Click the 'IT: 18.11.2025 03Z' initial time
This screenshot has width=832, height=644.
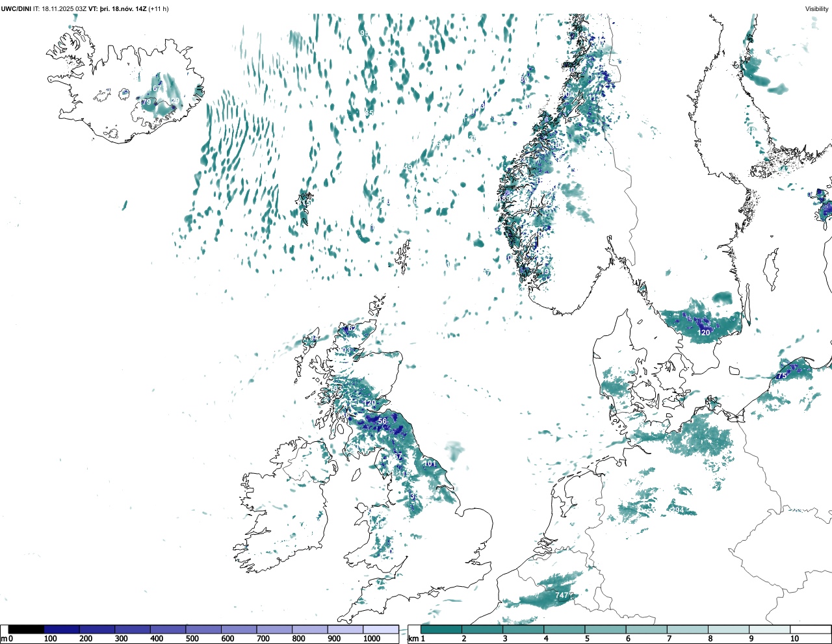tap(60, 8)
